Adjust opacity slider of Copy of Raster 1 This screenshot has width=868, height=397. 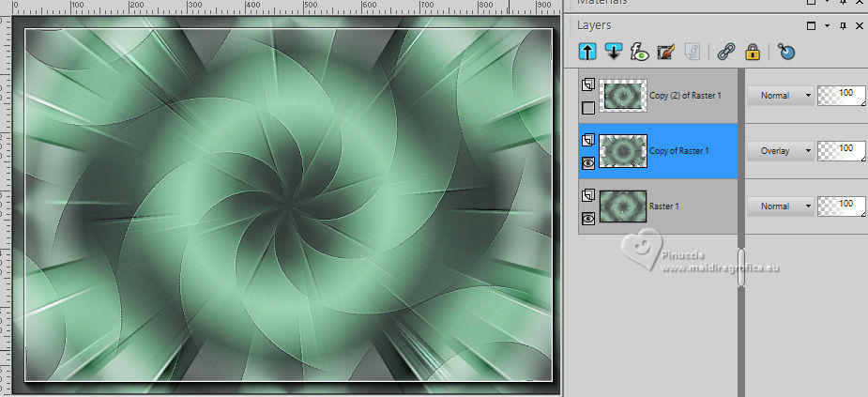842,150
